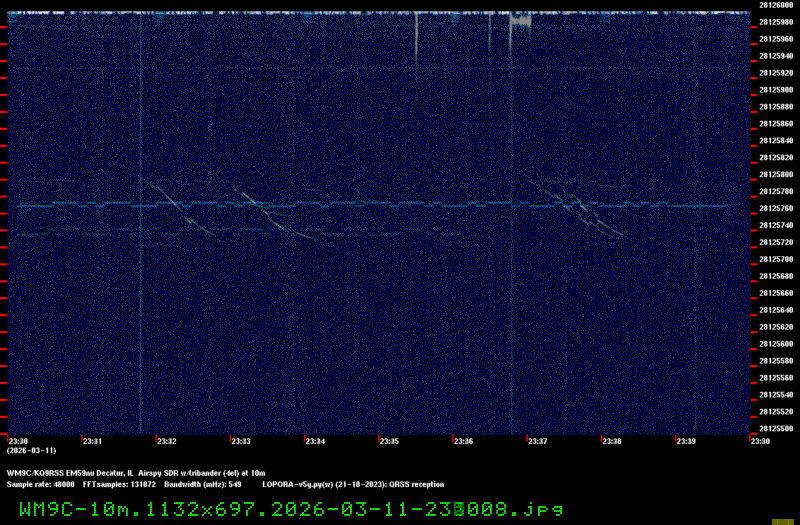This screenshot has height=525, width=800.
Task: Select the 28125940 frequency label
Action: (x=776, y=56)
